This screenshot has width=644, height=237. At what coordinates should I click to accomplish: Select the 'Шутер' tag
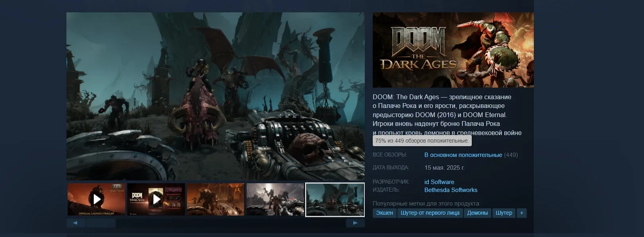pyautogui.click(x=504, y=213)
